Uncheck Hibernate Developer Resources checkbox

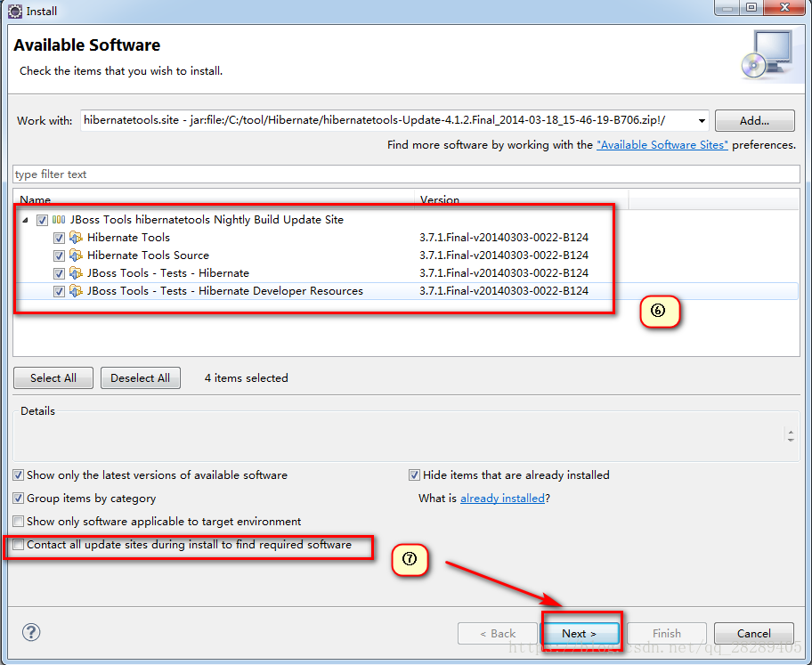coord(59,292)
